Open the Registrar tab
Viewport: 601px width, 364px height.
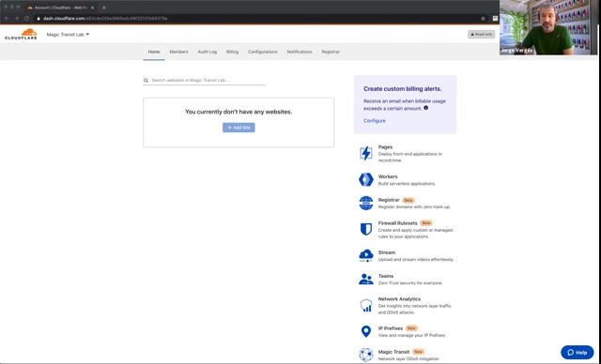331,52
